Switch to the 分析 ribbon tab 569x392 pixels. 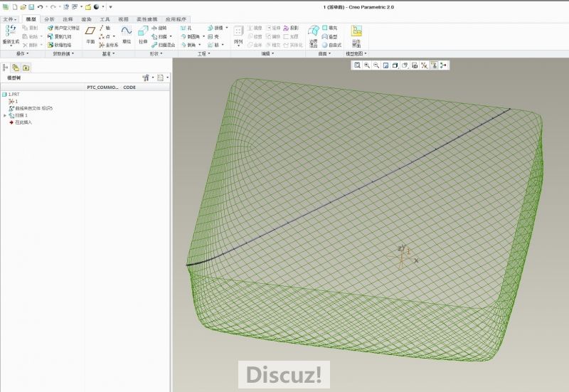(x=49, y=19)
